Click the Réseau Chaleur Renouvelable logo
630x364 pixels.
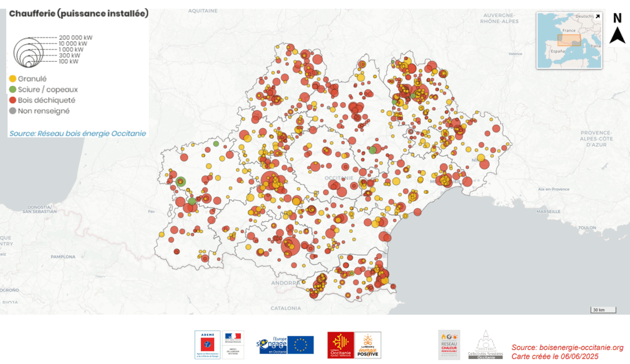click(449, 345)
